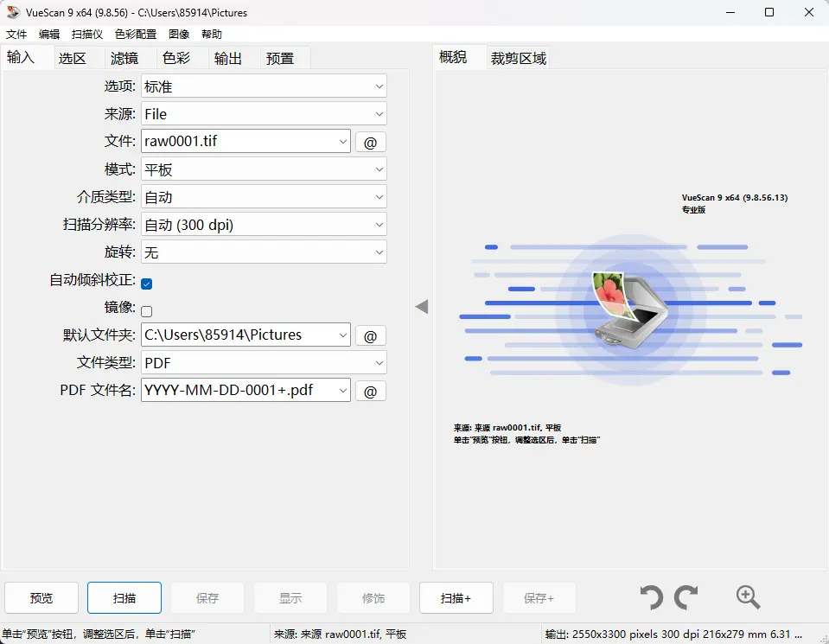829x644 pixels.
Task: Open the 扫描分辨率 dropdown
Action: click(264, 224)
